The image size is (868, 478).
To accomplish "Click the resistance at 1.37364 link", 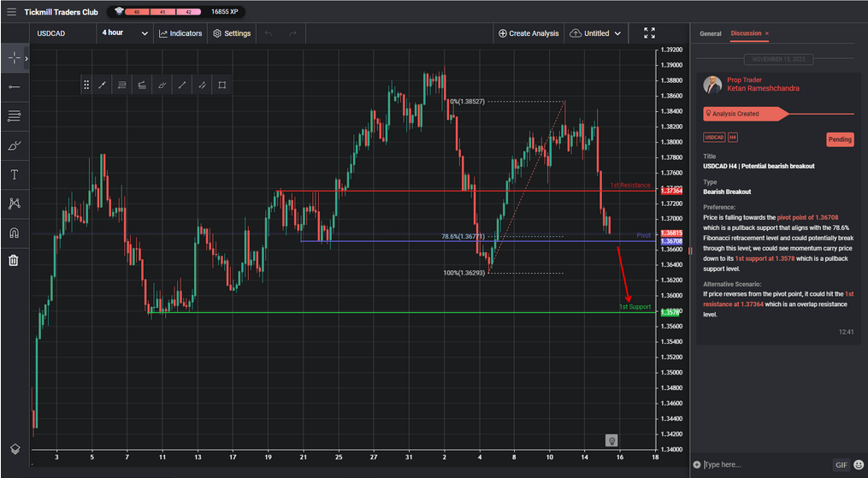I will pos(735,304).
